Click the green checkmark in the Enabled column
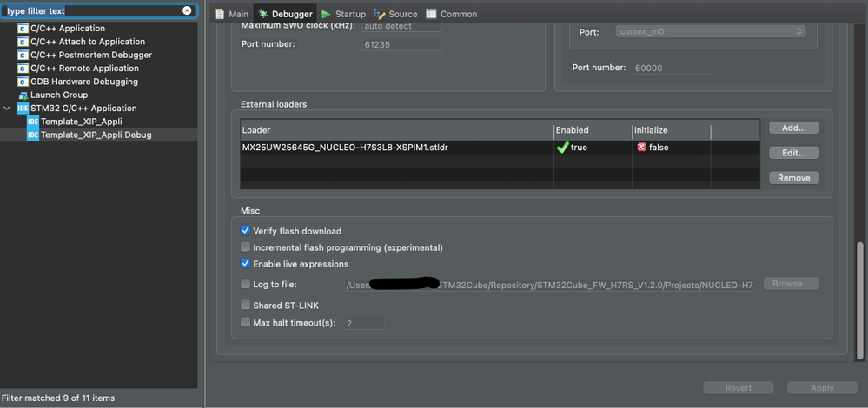 coord(563,148)
